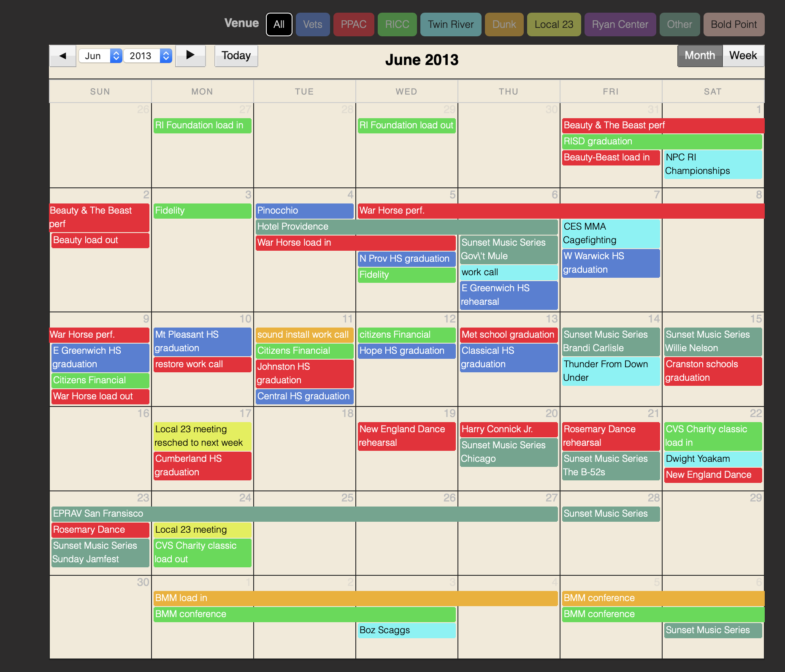This screenshot has width=785, height=672.
Task: Open Harry Connick Jr. event
Action: coord(508,429)
